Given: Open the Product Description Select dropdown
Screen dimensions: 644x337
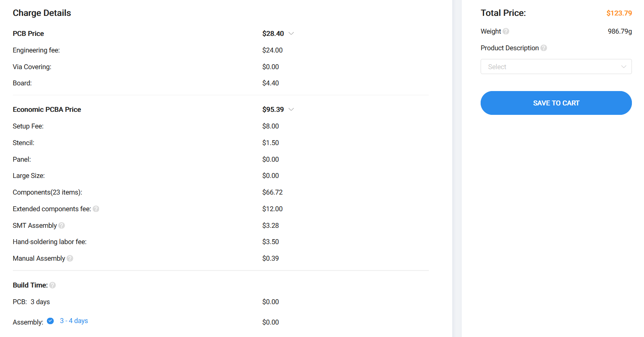Looking at the screenshot, I should (x=556, y=66).
